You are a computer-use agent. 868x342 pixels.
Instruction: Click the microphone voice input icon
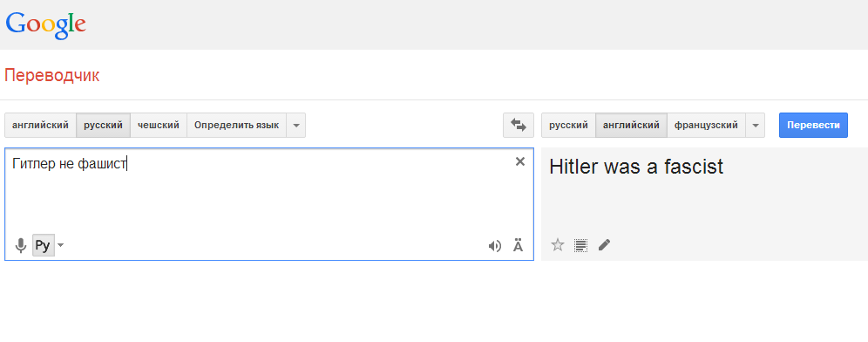click(x=21, y=245)
